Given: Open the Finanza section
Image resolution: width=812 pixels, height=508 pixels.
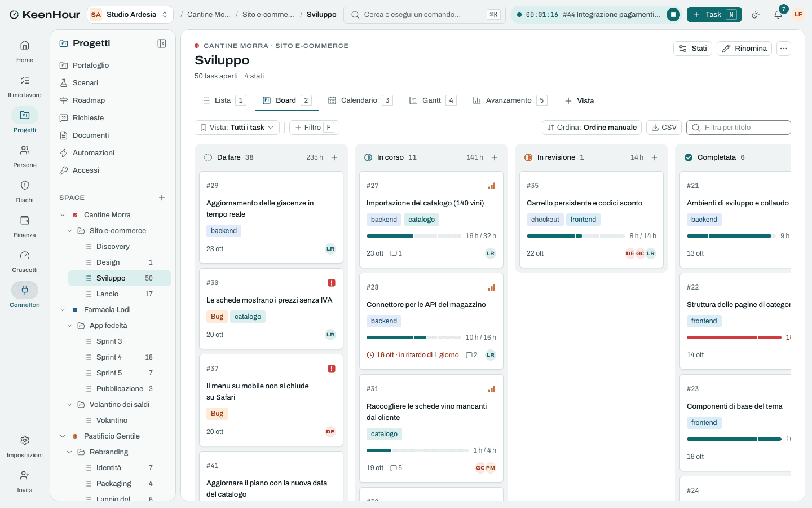Looking at the screenshot, I should 25,226.
